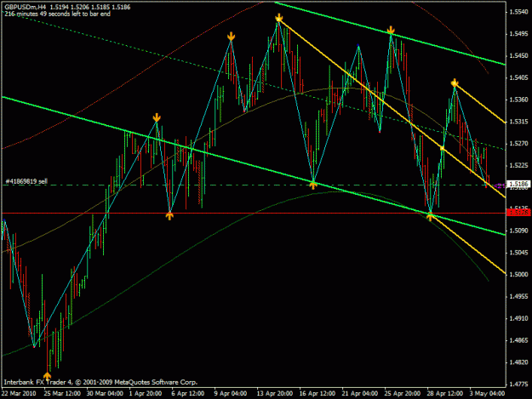Click the orange up arrow at the 28 Apr low on the red line
The height and width of the screenshot is (399, 532).
pos(430,217)
